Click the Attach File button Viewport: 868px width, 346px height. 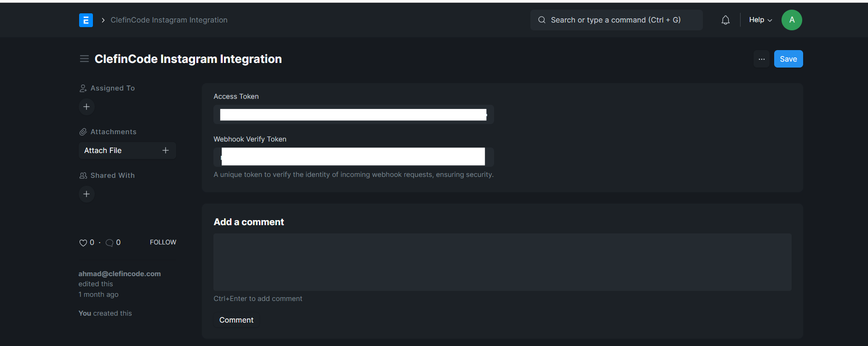click(127, 150)
